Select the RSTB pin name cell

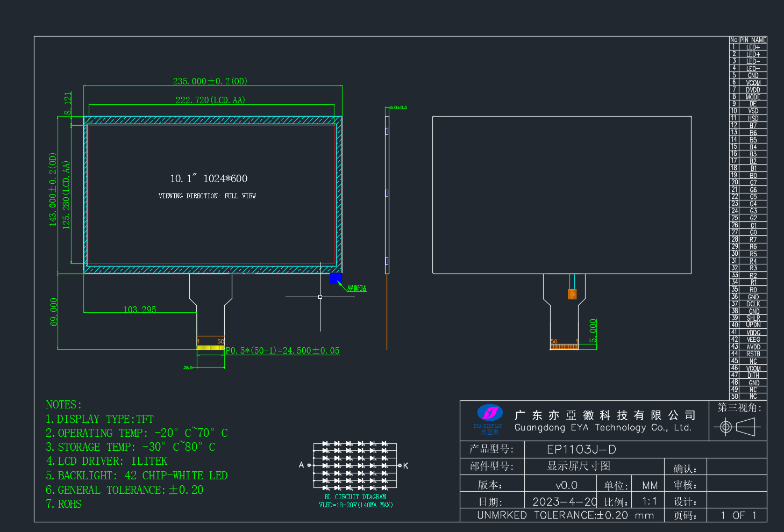[x=753, y=354]
